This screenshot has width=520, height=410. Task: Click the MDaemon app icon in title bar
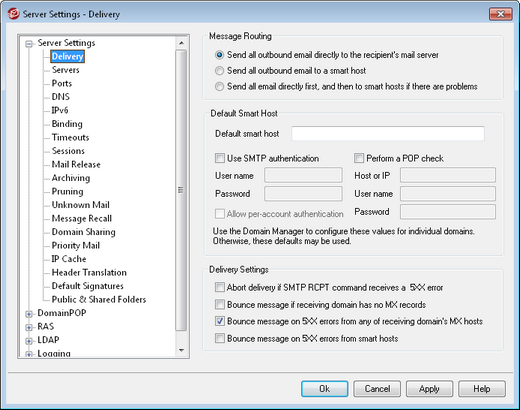(13, 14)
